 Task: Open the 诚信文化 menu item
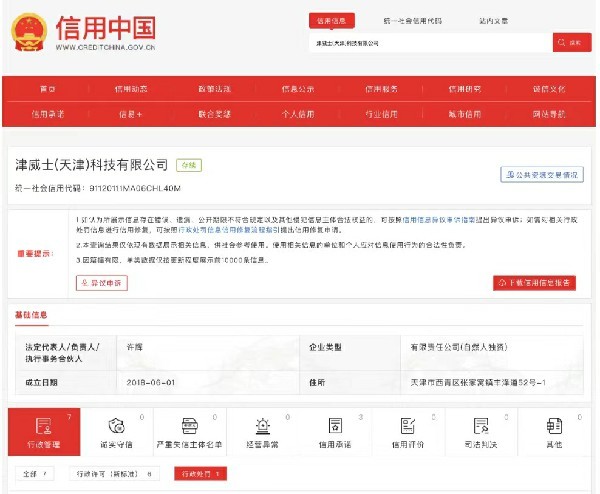tap(549, 89)
